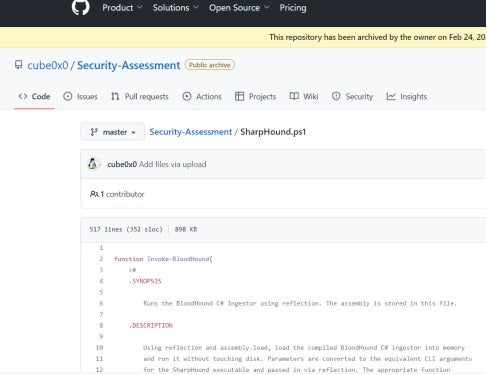The width and height of the screenshot is (487, 375).
Task: Click the '.DESCRIPTION' code line
Action: 151,325
